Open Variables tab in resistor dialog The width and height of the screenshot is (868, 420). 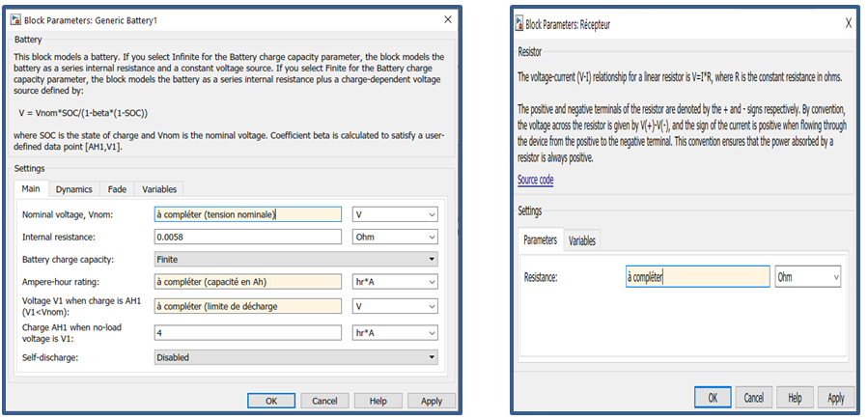pos(581,240)
